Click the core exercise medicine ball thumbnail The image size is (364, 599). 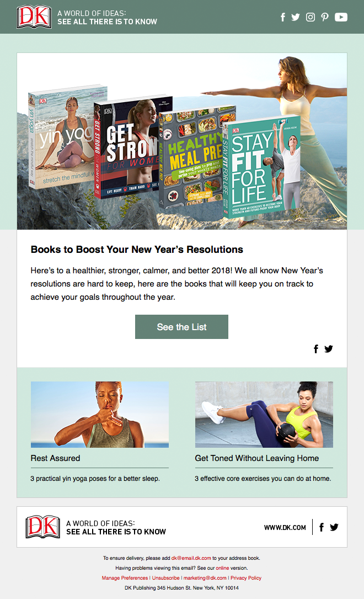click(264, 415)
